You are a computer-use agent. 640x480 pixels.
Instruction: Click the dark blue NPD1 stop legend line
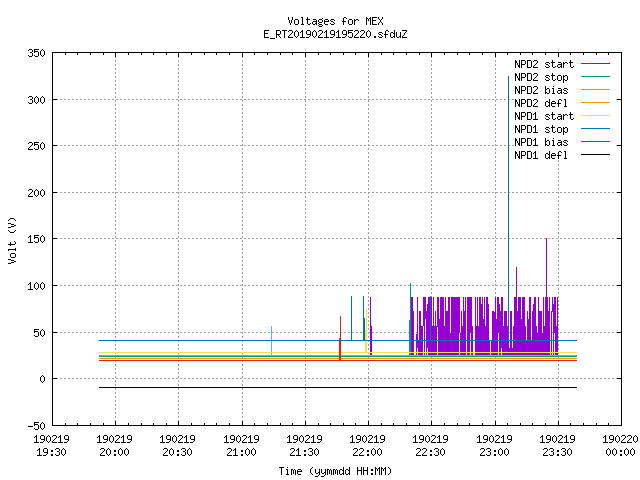[x=595, y=129]
